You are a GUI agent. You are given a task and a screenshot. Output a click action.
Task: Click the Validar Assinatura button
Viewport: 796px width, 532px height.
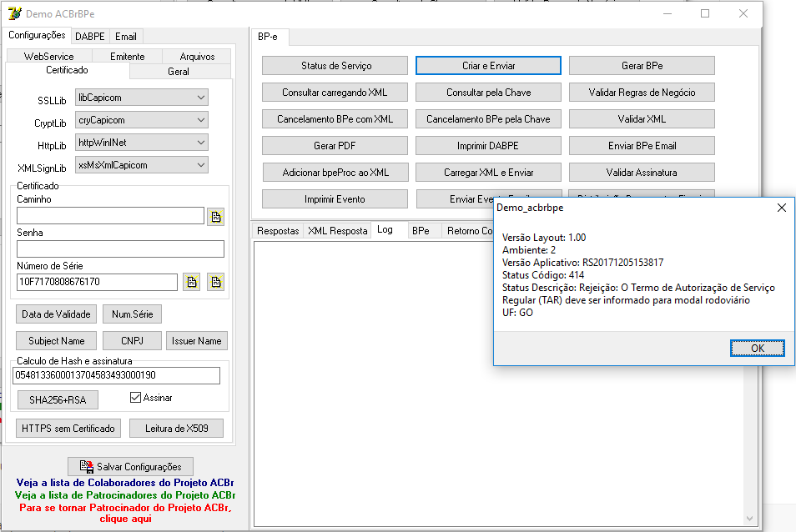click(642, 173)
